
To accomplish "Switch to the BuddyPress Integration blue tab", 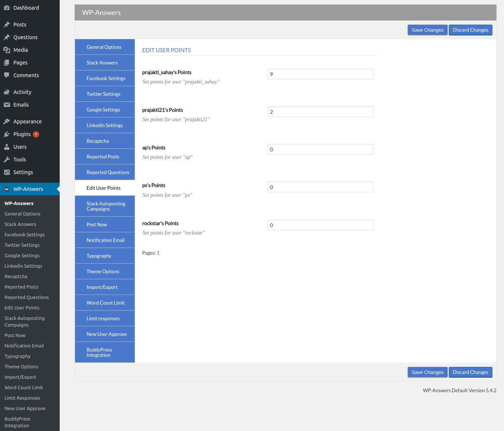I will pyautogui.click(x=105, y=352).
